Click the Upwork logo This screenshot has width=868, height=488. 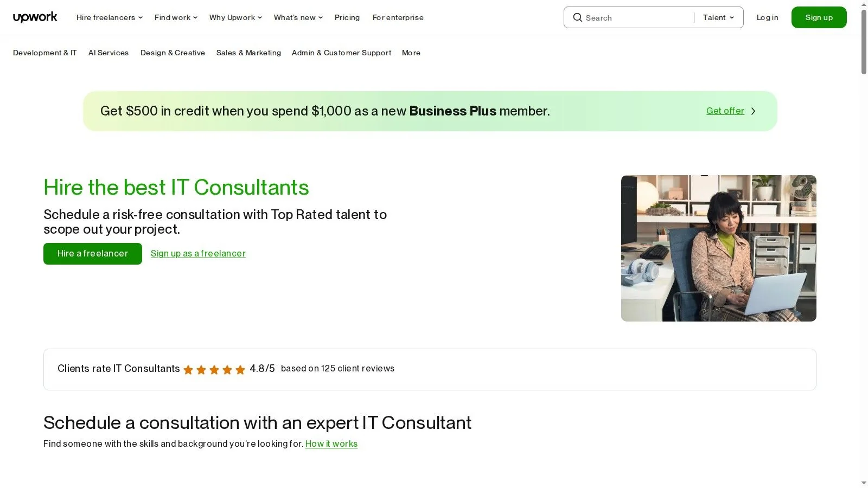click(35, 17)
